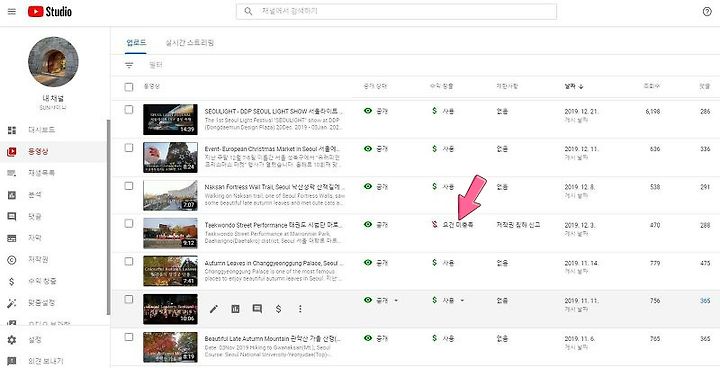Viewport: 720px width, 368px height.
Task: Click dollar monetization icon in hovered row's action icons
Action: pos(278,309)
